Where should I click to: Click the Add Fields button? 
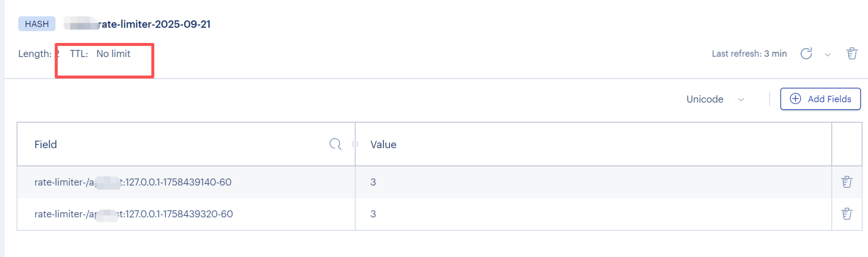click(820, 99)
